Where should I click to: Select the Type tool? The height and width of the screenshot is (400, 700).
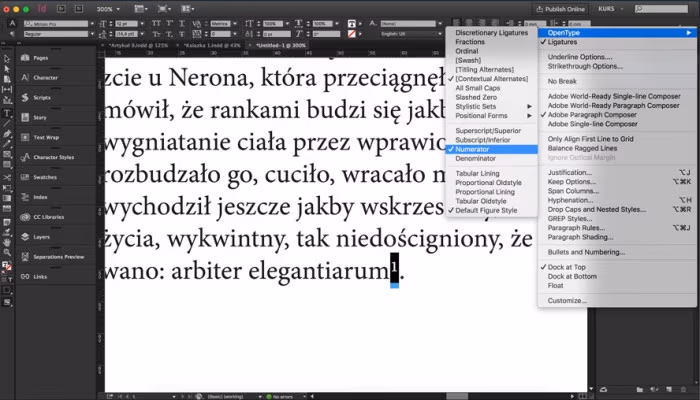[7, 113]
